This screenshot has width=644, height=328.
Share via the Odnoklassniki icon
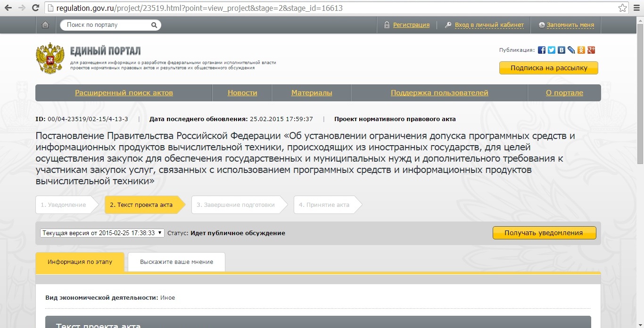581,50
